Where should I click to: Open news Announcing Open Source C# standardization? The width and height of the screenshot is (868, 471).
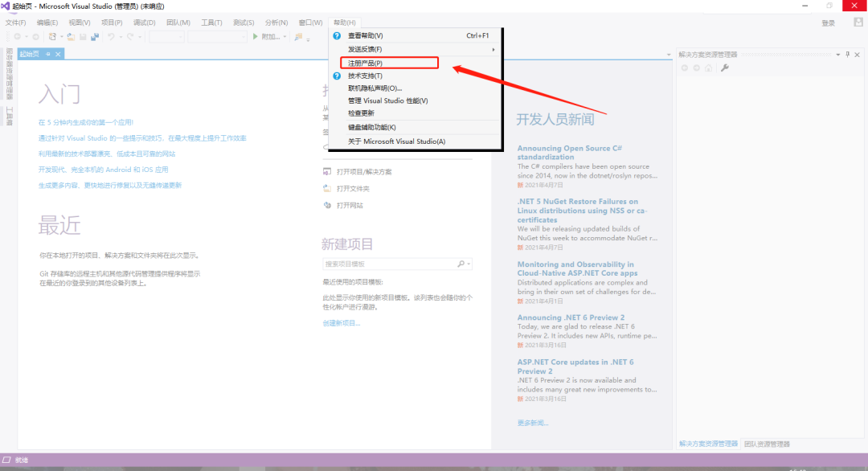[x=570, y=153]
